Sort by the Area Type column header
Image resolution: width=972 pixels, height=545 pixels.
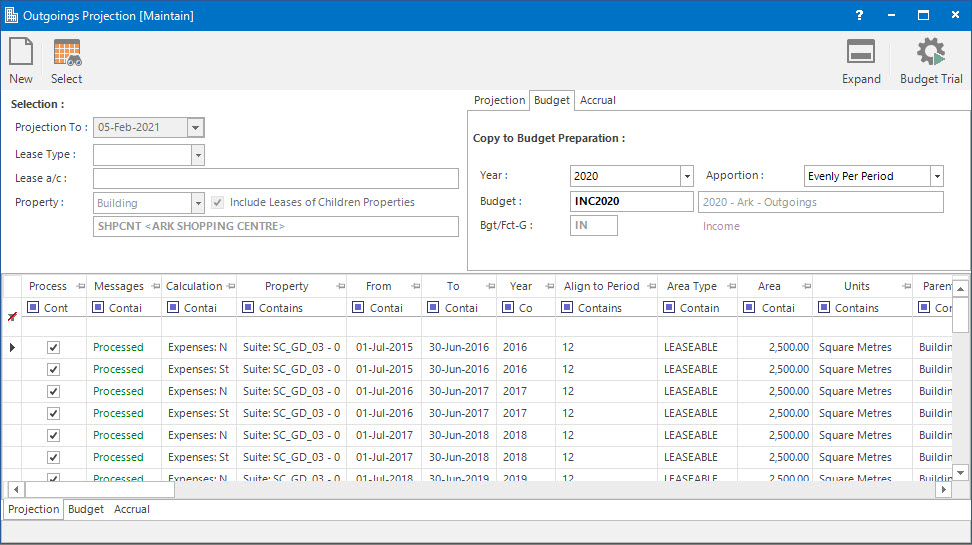[x=691, y=286]
